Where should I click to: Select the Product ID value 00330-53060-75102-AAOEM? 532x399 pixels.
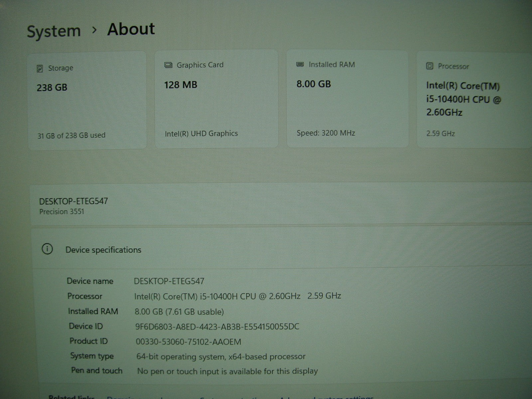188,342
